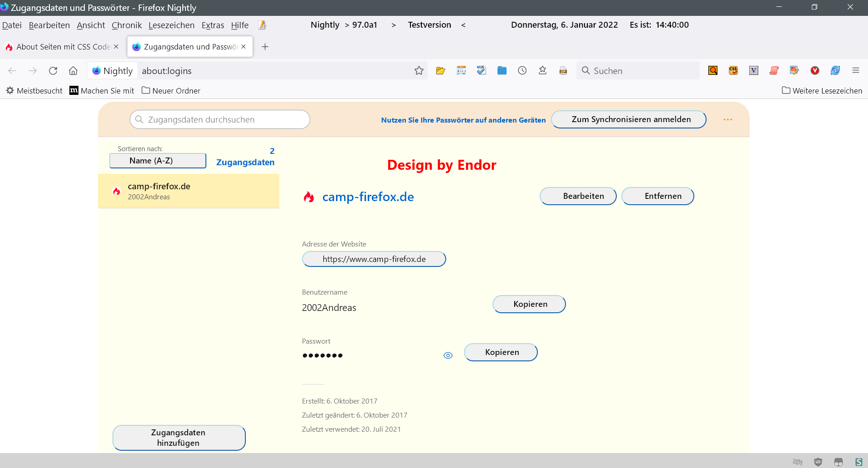The height and width of the screenshot is (468, 868).
Task: Open the Firefox hamburger application menu
Action: pos(855,70)
